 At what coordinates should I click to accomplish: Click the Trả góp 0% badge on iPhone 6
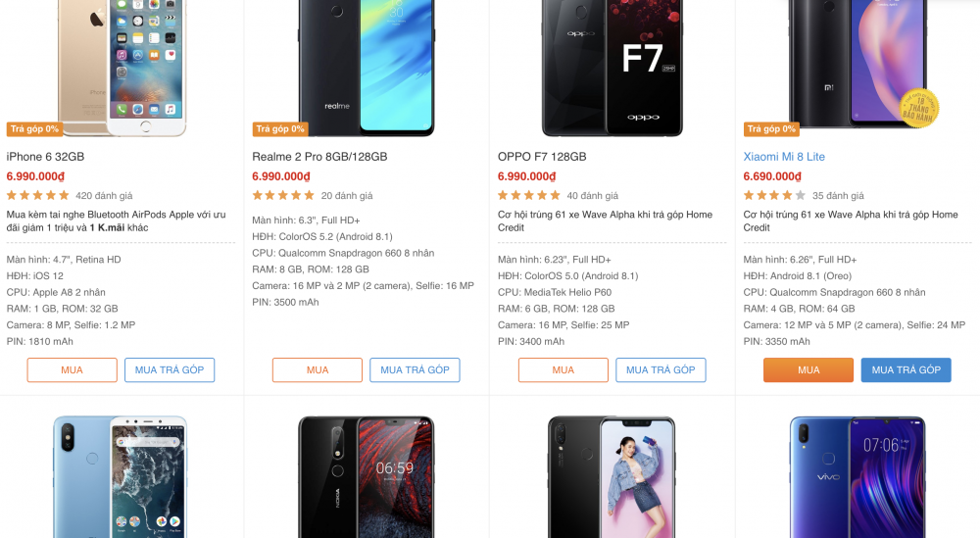click(34, 128)
